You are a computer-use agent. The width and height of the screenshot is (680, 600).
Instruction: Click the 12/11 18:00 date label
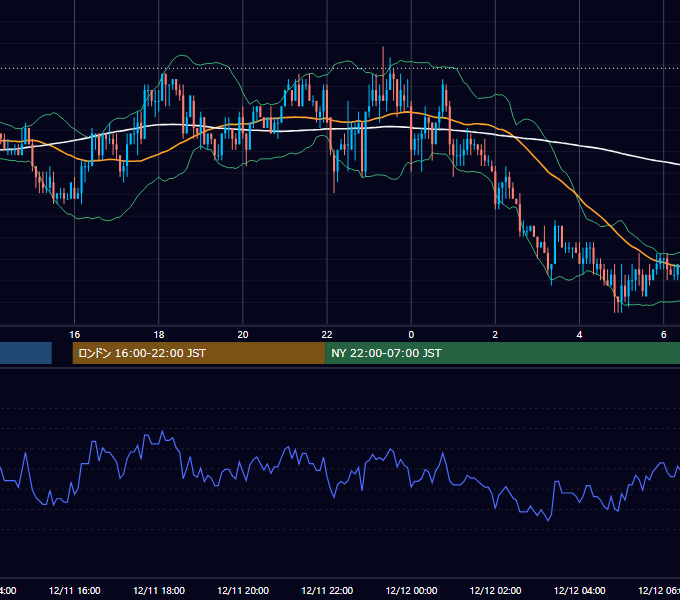[159, 590]
